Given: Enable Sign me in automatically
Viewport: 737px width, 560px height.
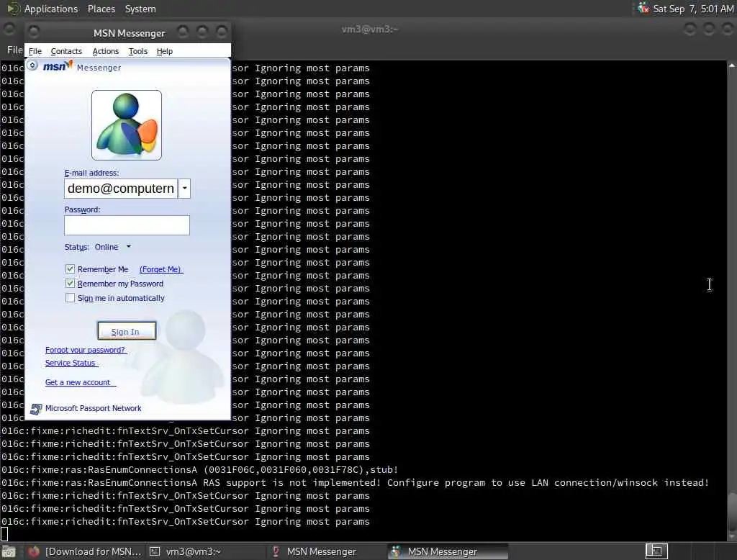Looking at the screenshot, I should coord(70,297).
